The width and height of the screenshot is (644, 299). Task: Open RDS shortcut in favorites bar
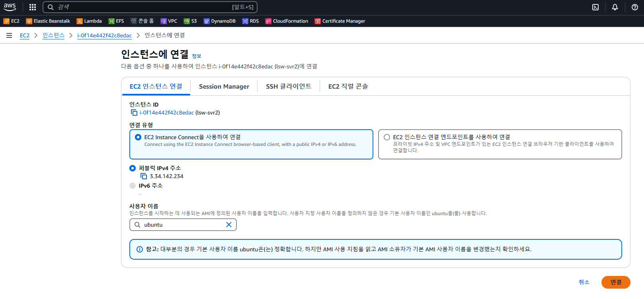[x=251, y=21]
